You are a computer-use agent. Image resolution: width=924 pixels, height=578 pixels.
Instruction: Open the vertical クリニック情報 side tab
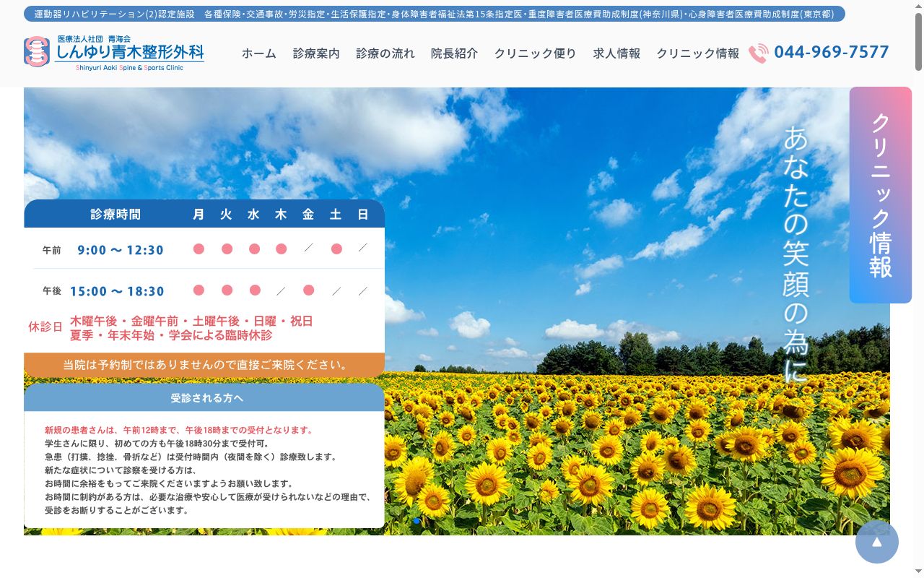coord(881,195)
